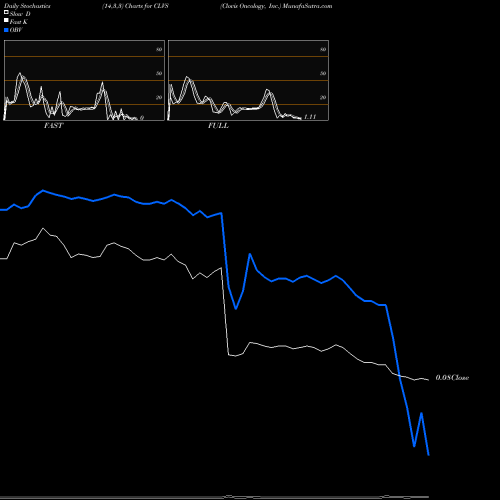Click the 50 level label in FULL chart
This screenshot has width=500, height=500.
coord(323,73)
